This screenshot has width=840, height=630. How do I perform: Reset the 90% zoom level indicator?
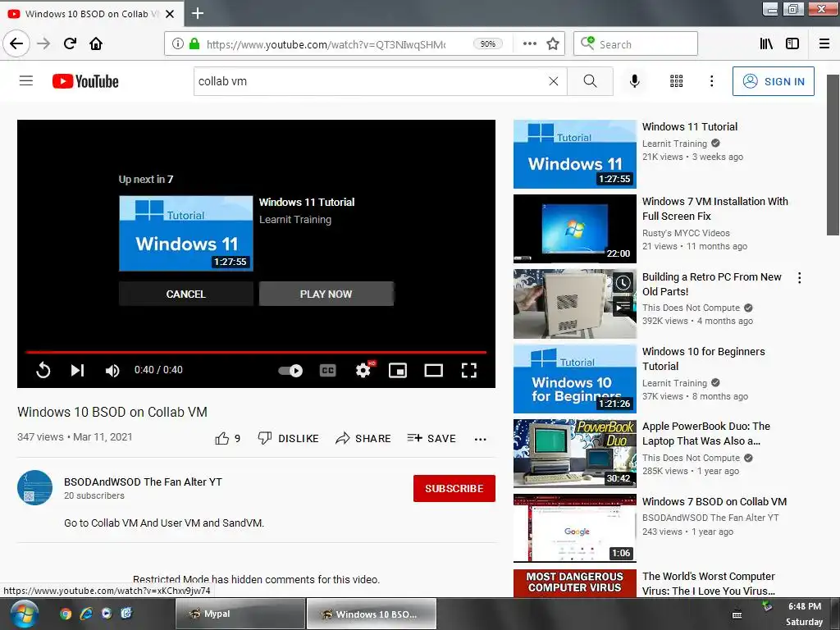(487, 44)
